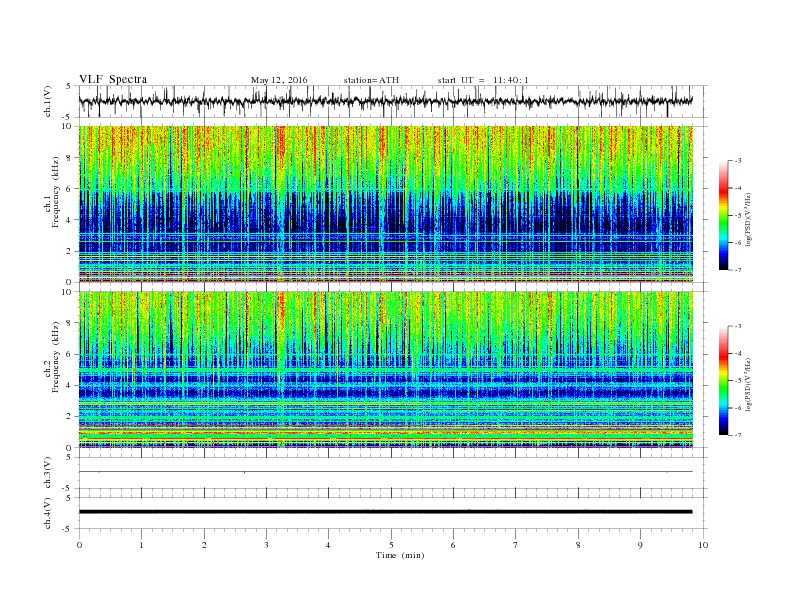Click the log(PSD) label beside ch.2 colorbar

[749, 384]
